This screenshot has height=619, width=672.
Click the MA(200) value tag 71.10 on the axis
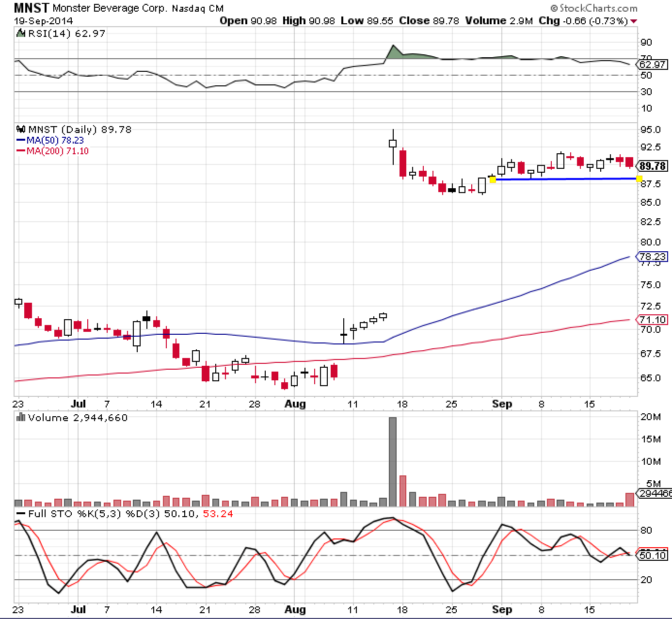[x=653, y=320]
